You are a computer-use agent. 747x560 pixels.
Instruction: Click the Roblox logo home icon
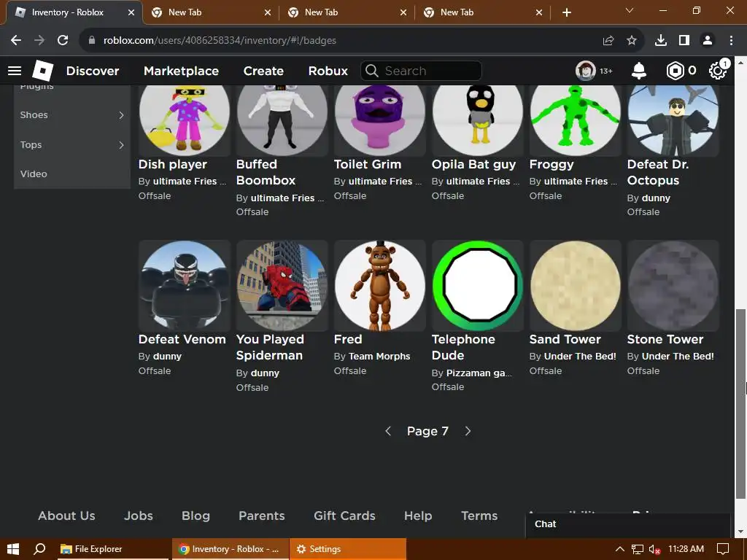tap(42, 71)
